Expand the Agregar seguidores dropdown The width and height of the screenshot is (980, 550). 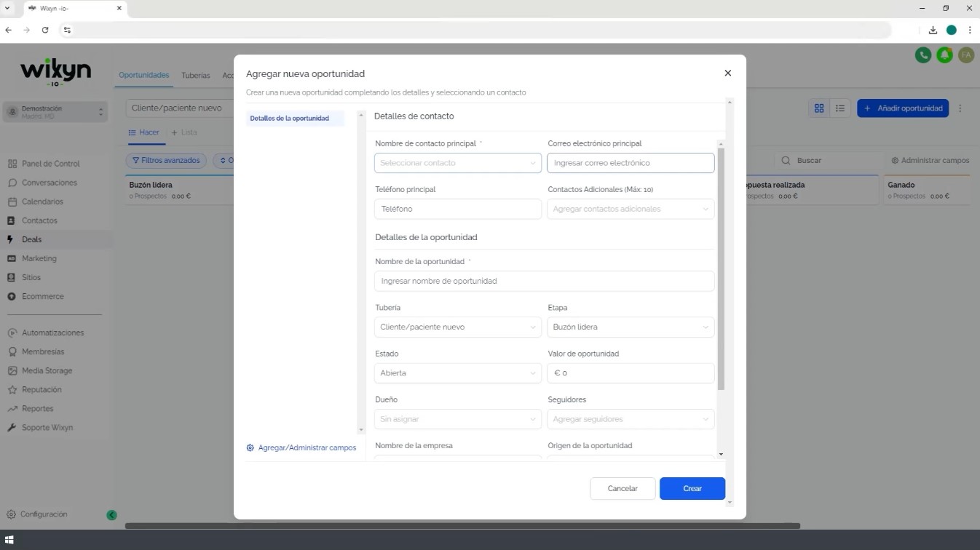tap(631, 419)
